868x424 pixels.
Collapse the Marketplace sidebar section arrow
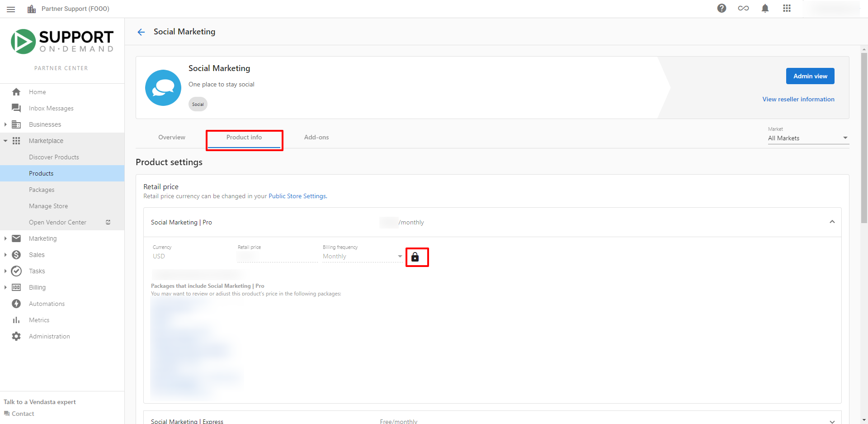[5, 141]
